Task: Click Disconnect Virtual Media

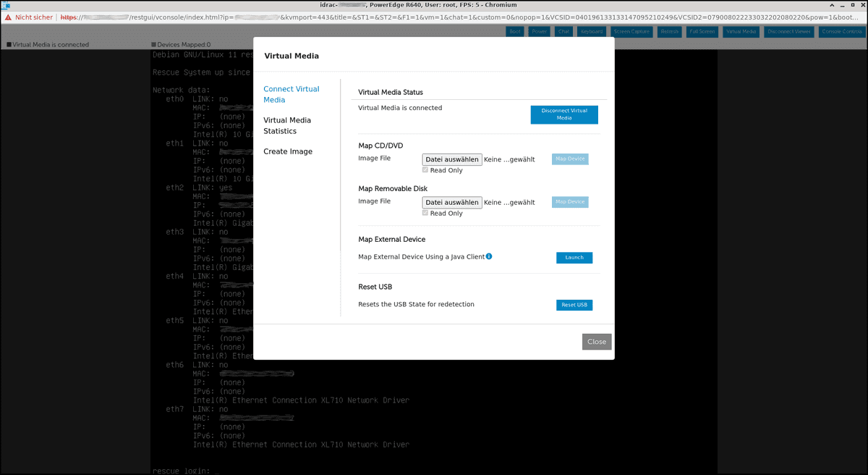Action: click(x=564, y=114)
